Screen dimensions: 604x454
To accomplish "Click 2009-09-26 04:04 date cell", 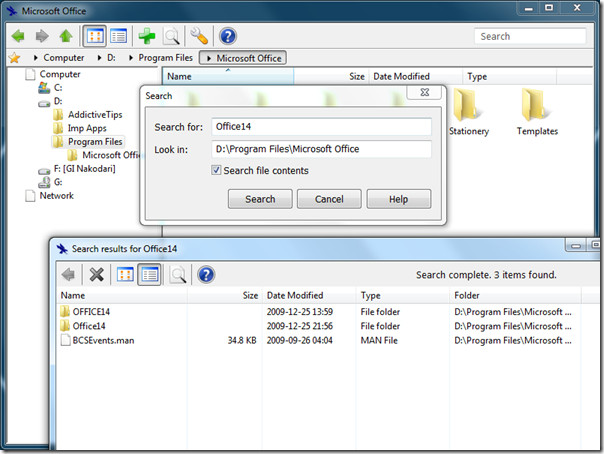I will click(299, 340).
